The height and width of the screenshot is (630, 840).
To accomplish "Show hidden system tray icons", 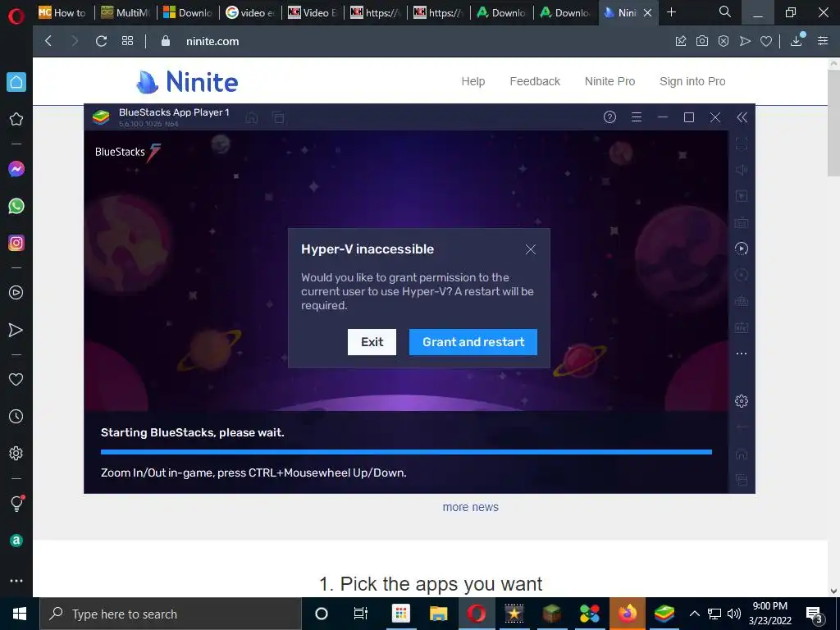I will click(694, 614).
